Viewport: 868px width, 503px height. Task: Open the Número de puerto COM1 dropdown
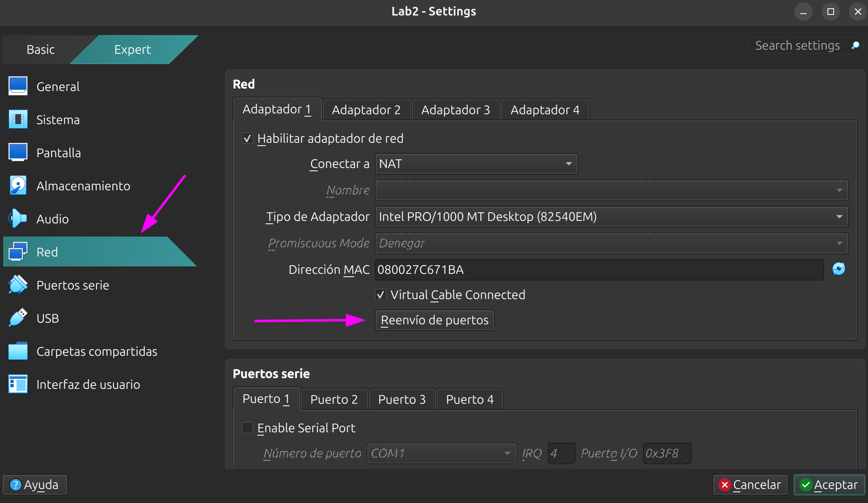coord(441,453)
